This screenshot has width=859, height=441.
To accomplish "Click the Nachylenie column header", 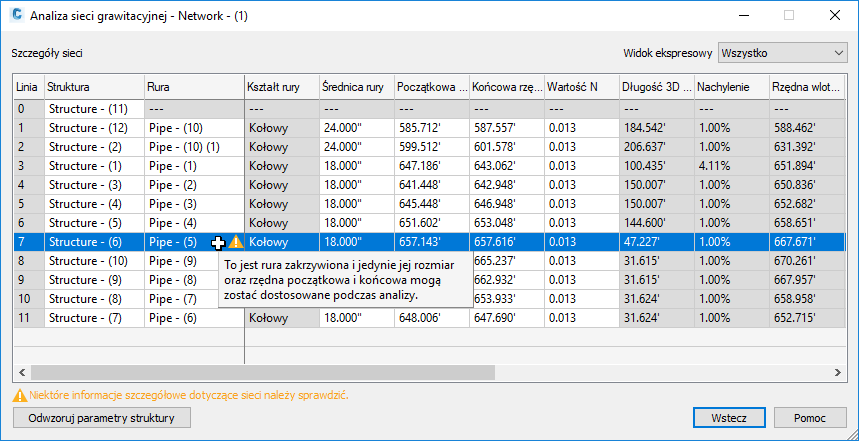I will [732, 87].
